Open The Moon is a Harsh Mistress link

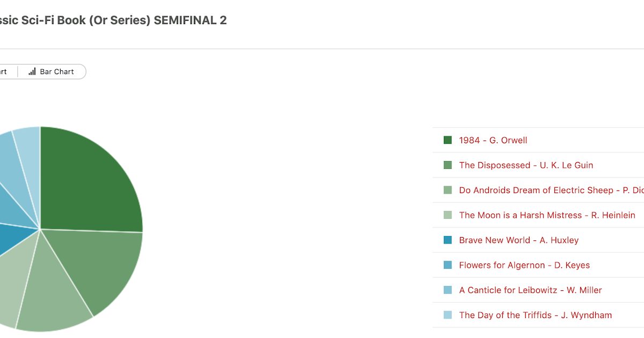(x=547, y=215)
